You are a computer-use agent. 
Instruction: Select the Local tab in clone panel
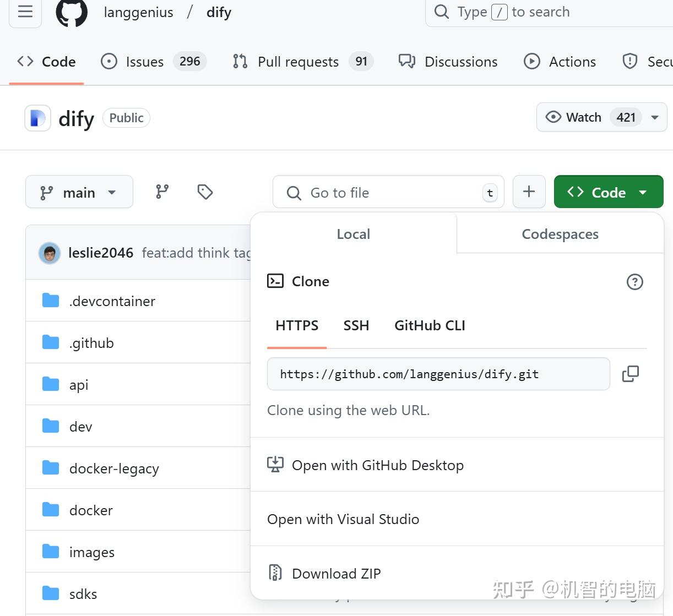(354, 233)
